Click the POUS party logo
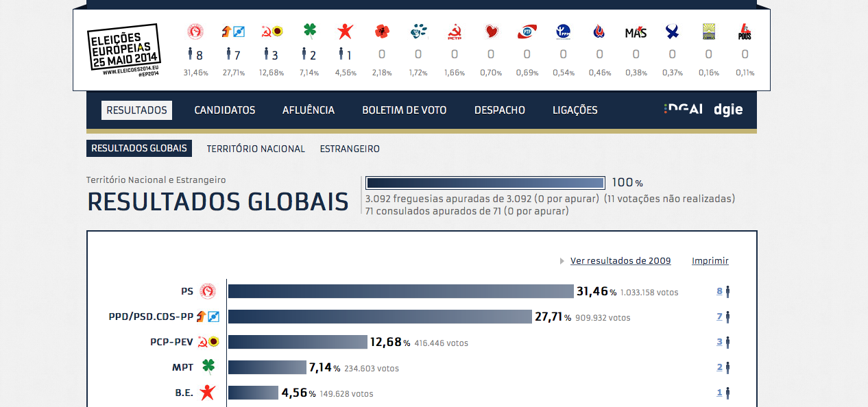 (x=745, y=32)
